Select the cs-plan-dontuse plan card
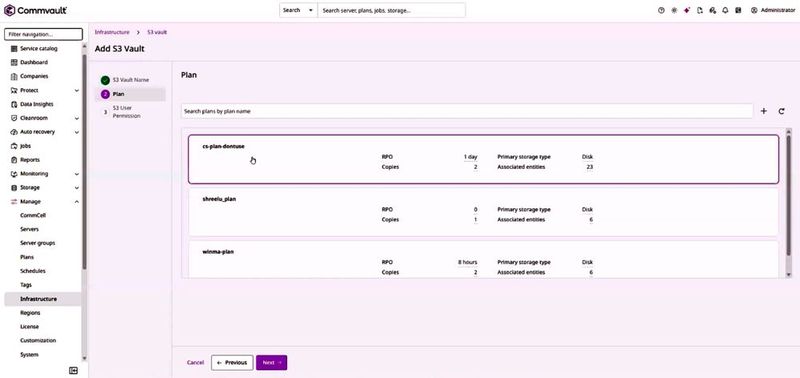Screen dimensions: 800x378 click(483, 159)
